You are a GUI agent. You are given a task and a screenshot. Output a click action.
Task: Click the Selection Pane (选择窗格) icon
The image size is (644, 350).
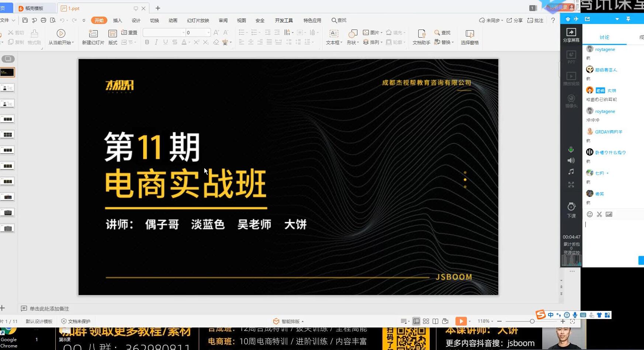[x=470, y=37]
